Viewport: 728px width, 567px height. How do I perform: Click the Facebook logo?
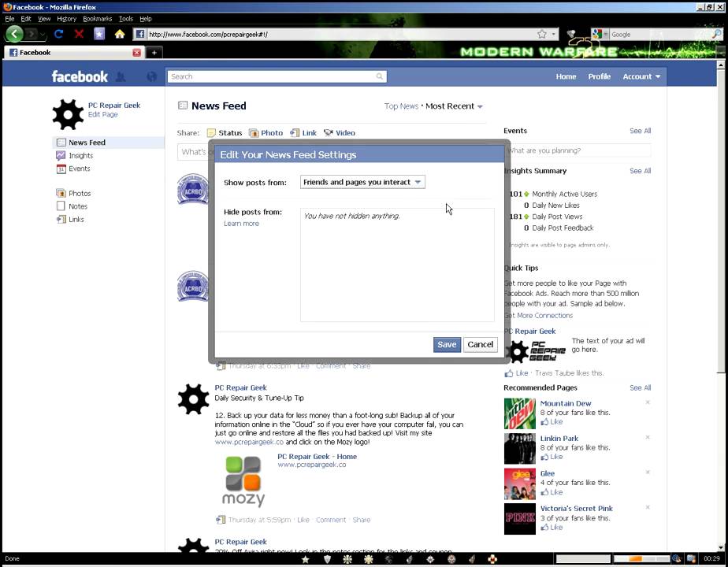pos(80,76)
